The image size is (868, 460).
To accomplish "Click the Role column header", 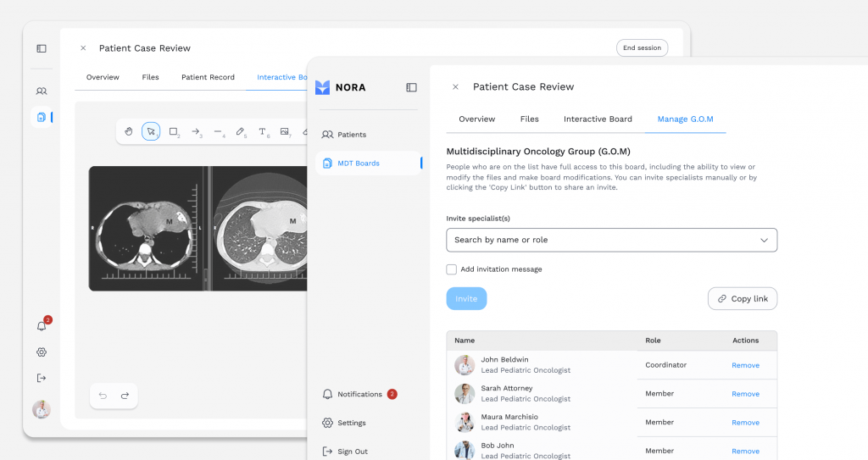I will tap(653, 341).
